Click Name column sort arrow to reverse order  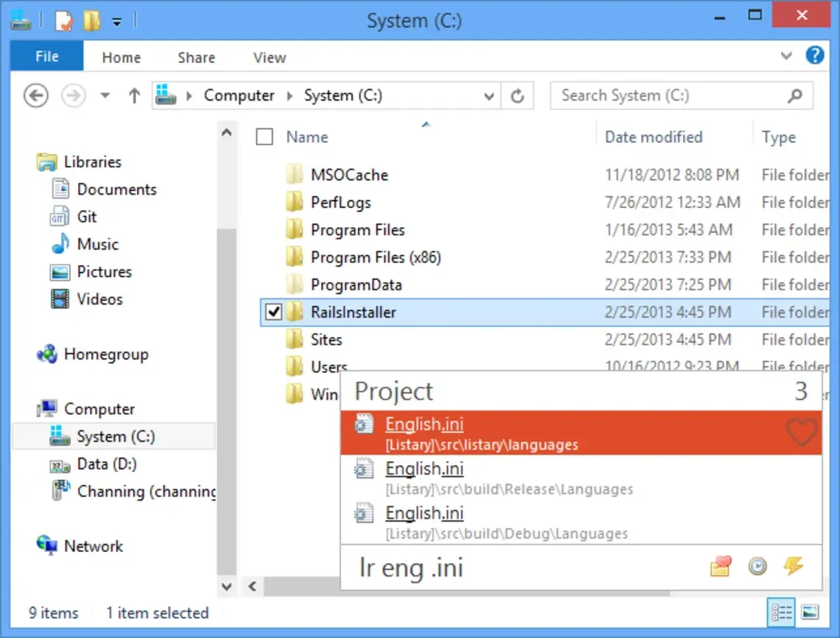(x=425, y=124)
